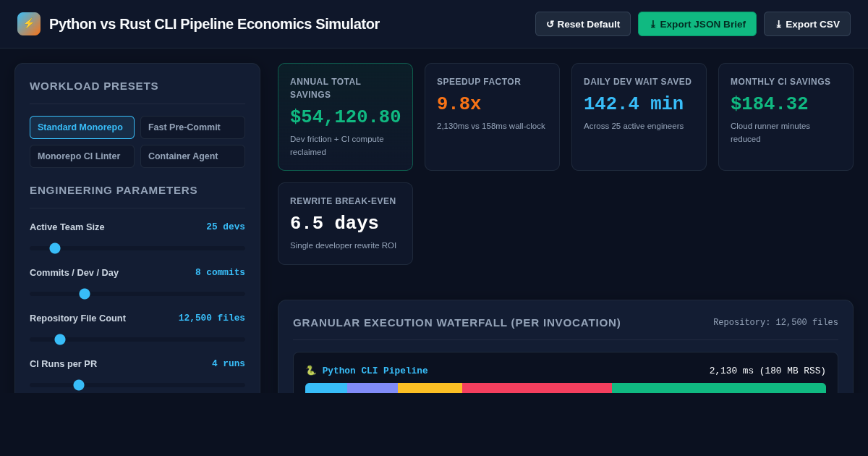The width and height of the screenshot is (868, 456).
Task: Click the Annual Total Savings card
Action: coord(345,117)
